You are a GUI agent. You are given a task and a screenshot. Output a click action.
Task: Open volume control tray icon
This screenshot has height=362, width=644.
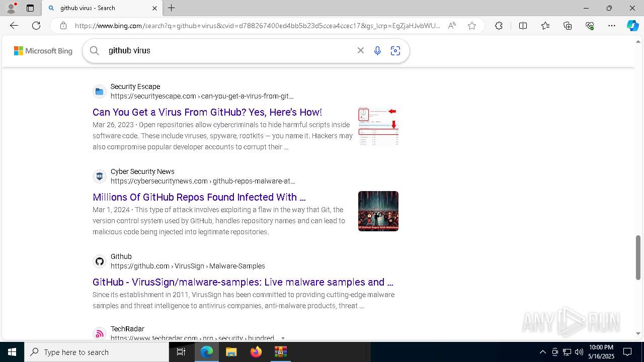coord(579,352)
